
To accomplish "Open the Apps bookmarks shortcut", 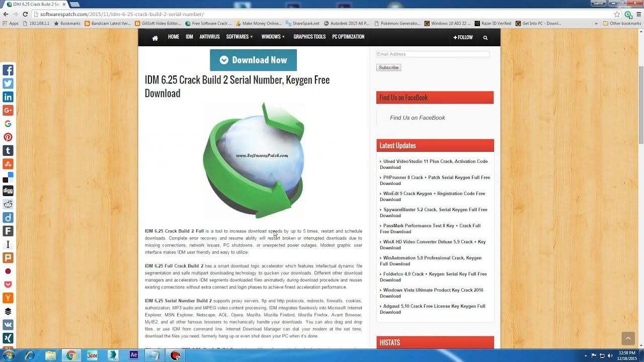I will (11, 23).
